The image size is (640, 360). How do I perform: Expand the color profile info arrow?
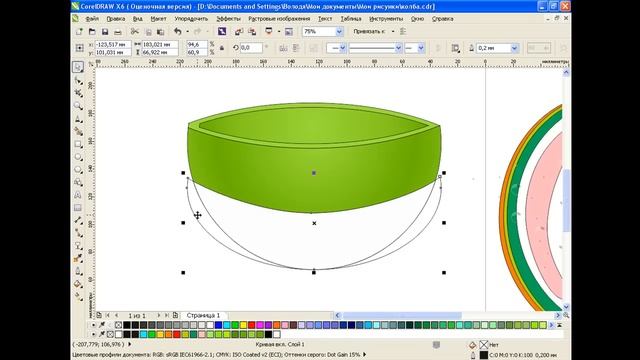pos(364,354)
